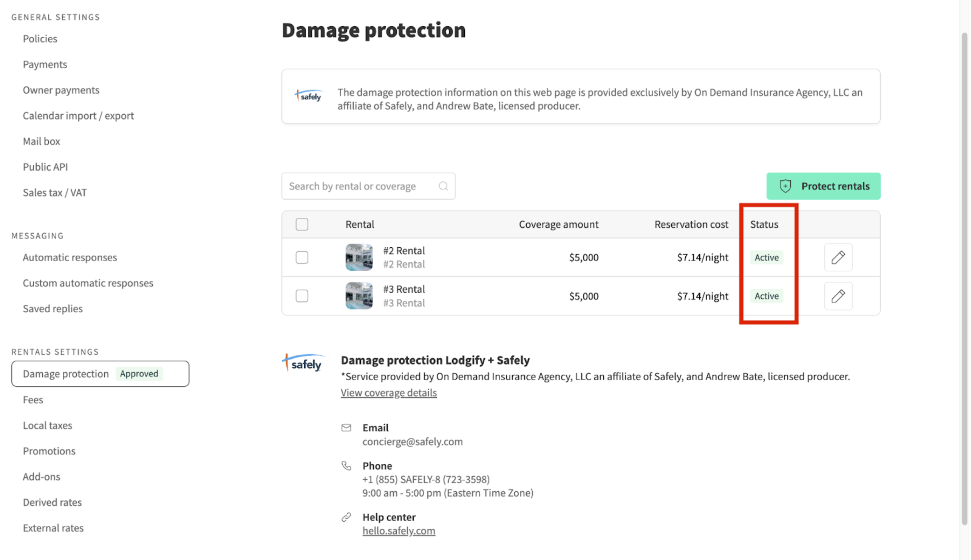
Task: Click the chain link icon by Help center
Action: pyautogui.click(x=346, y=517)
